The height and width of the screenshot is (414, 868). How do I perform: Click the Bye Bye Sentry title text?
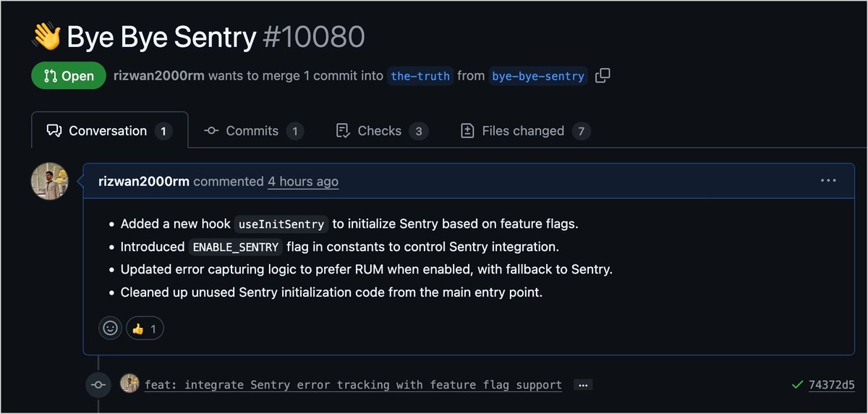[x=161, y=37]
